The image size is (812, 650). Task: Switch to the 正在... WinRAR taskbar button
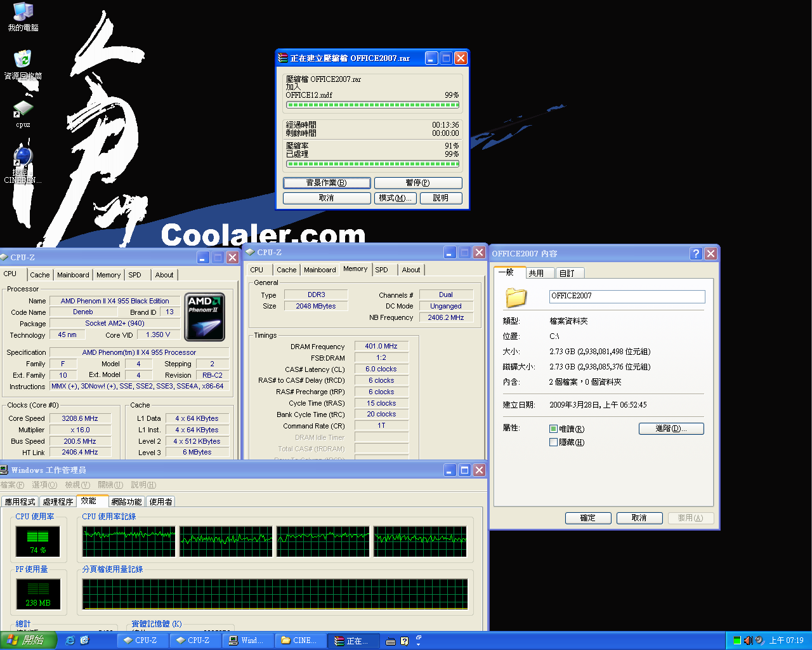355,640
